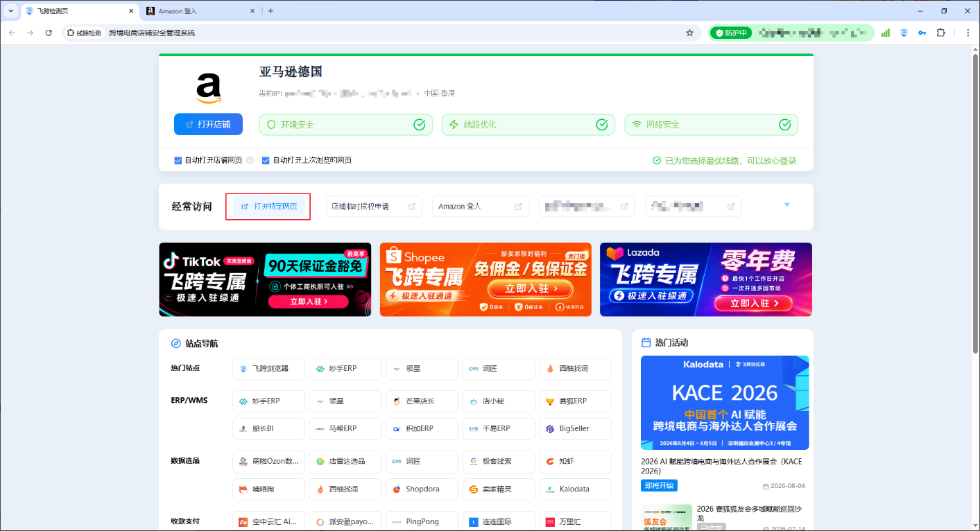This screenshot has height=531, width=980.
Task: Close the 飞跨检测页 tab
Action: click(130, 11)
